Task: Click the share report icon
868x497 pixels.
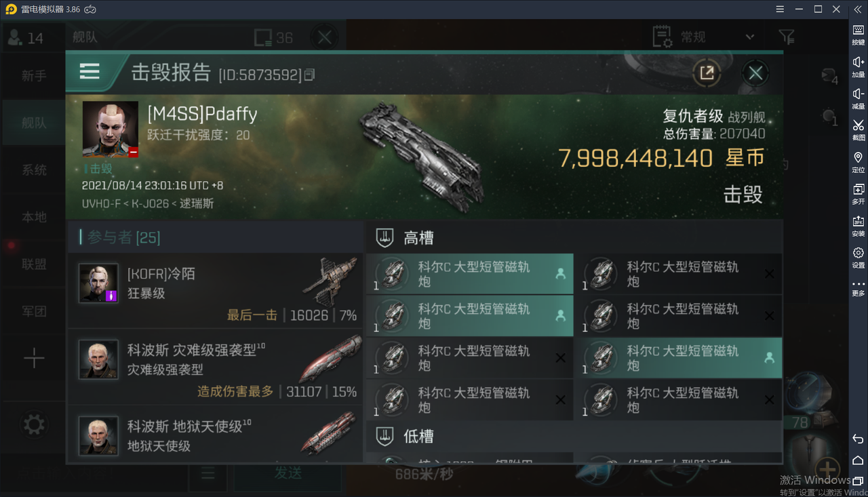Action: click(x=707, y=73)
